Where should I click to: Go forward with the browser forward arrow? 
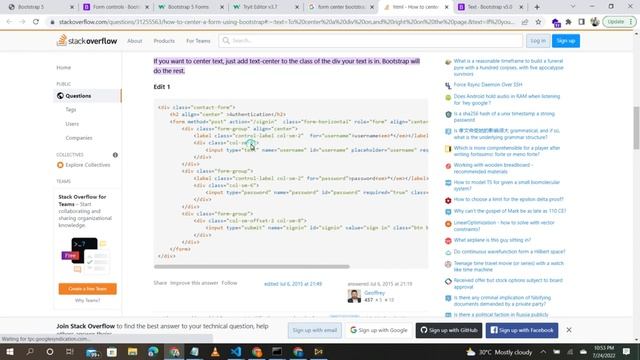[x=22, y=22]
